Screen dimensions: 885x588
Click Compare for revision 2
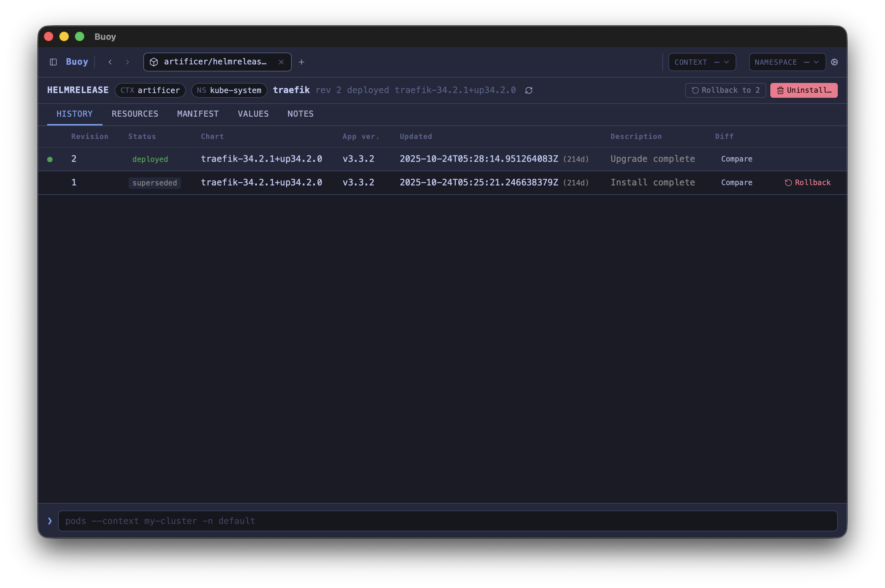point(737,159)
